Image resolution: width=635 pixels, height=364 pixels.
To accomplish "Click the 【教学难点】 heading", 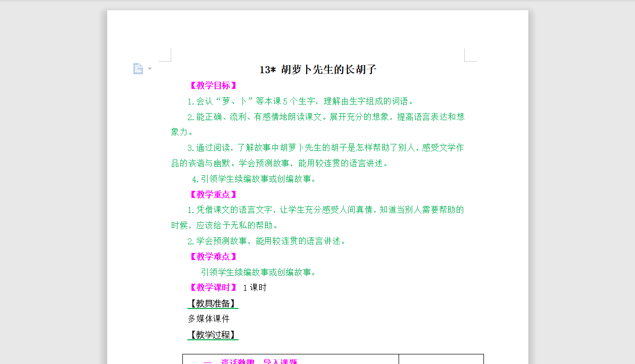I will coord(213,256).
